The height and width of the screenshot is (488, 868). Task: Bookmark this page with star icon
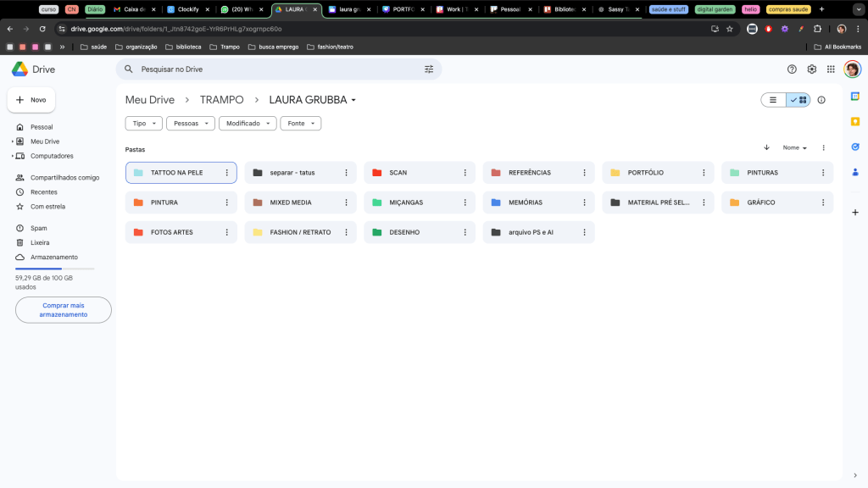click(x=729, y=29)
